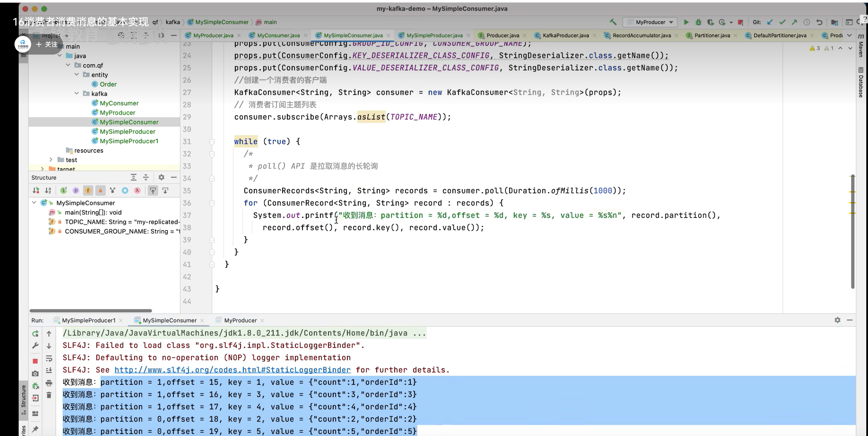Toggle show fields filter in Structure

(88, 190)
